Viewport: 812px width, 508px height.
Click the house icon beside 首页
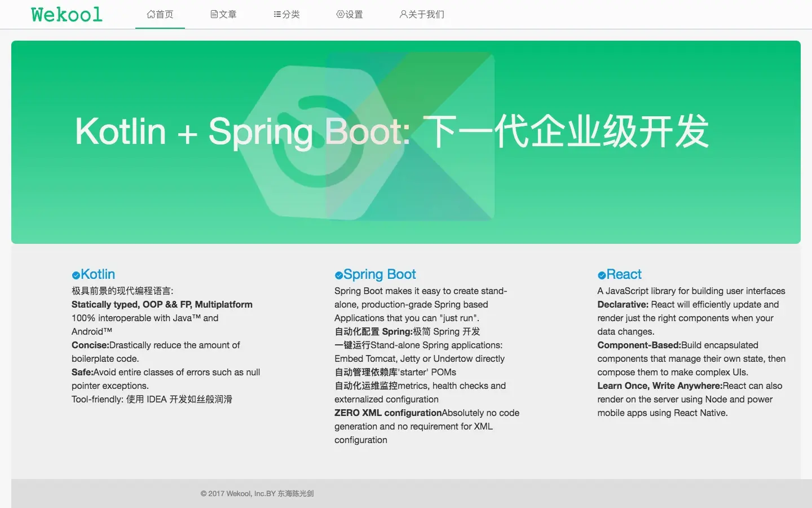pos(151,14)
